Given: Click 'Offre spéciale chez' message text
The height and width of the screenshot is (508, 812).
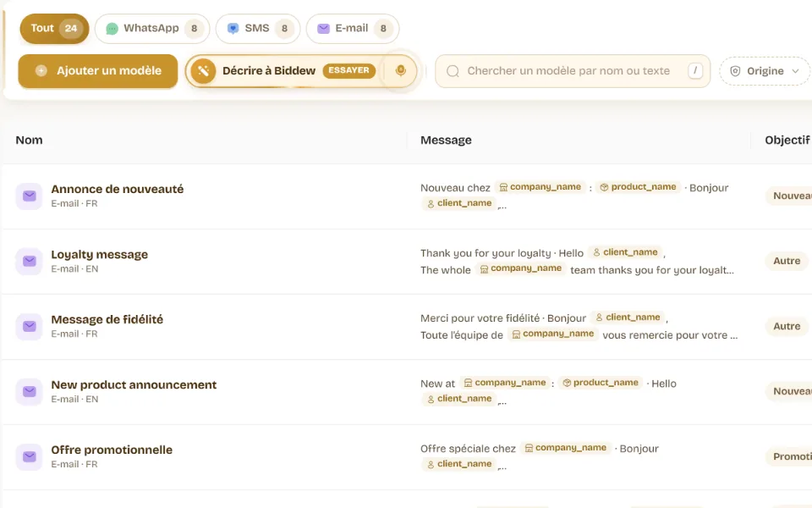Looking at the screenshot, I should [468, 449].
